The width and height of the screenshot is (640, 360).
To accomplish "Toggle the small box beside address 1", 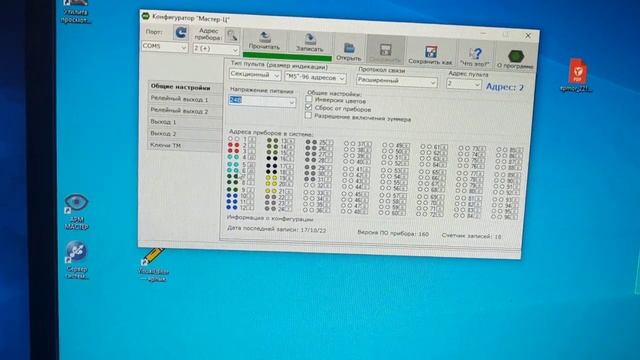I will [x=252, y=140].
